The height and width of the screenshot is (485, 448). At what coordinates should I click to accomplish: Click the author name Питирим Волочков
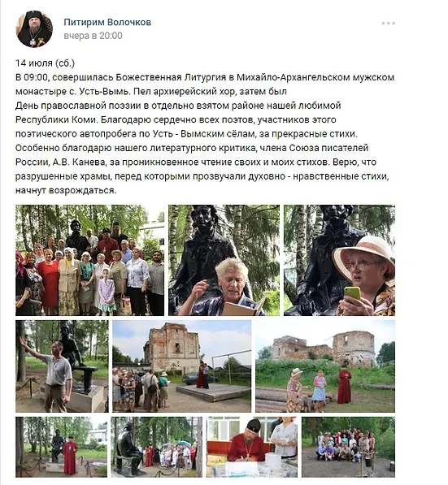[107, 22]
